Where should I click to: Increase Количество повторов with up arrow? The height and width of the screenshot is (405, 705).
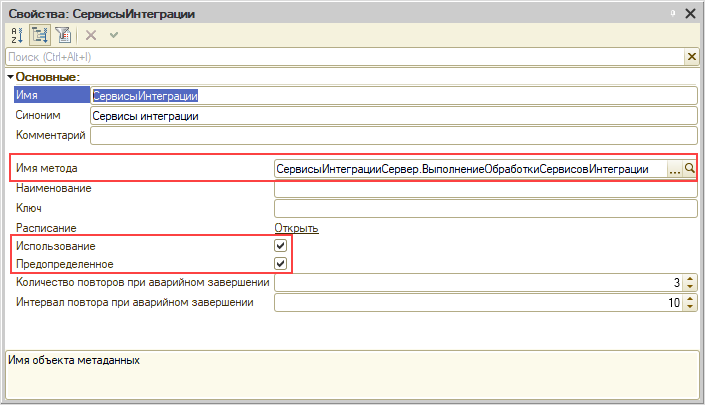(690, 279)
